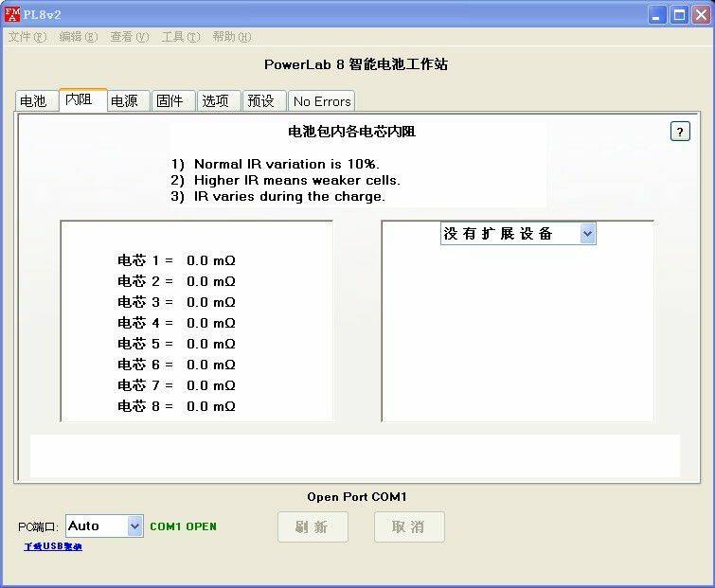The height and width of the screenshot is (588, 715).
Task: Click the 电芯 7 = 0.0 mΩ reading
Action: (176, 385)
